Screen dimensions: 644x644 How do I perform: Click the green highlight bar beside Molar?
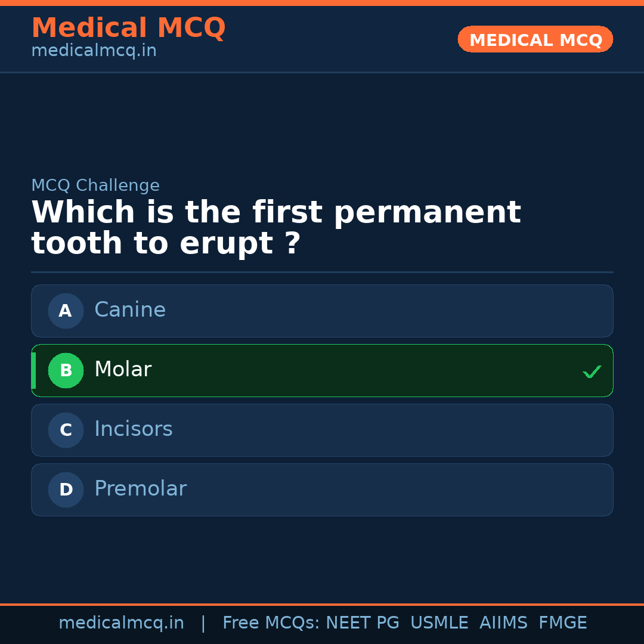click(34, 370)
